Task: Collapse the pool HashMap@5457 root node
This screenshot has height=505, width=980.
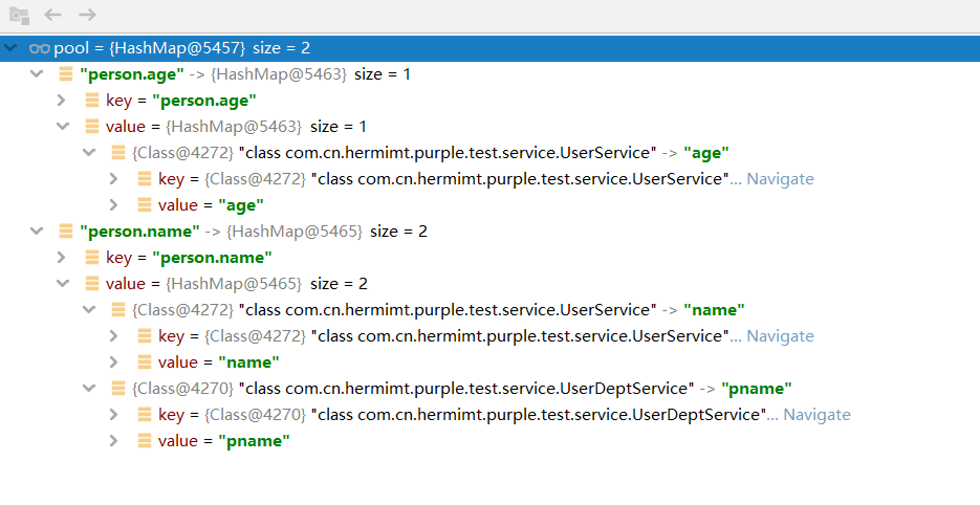Action: [11, 48]
